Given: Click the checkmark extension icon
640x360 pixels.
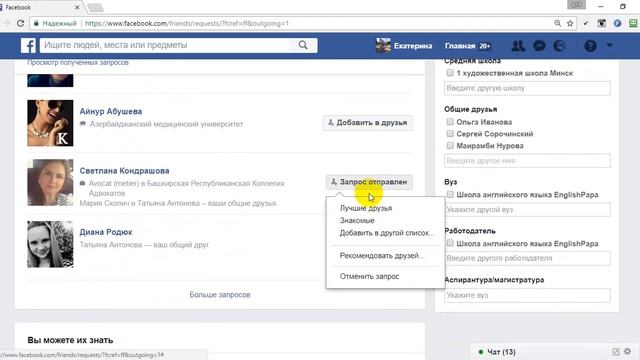Looking at the screenshot, I should (586, 23).
